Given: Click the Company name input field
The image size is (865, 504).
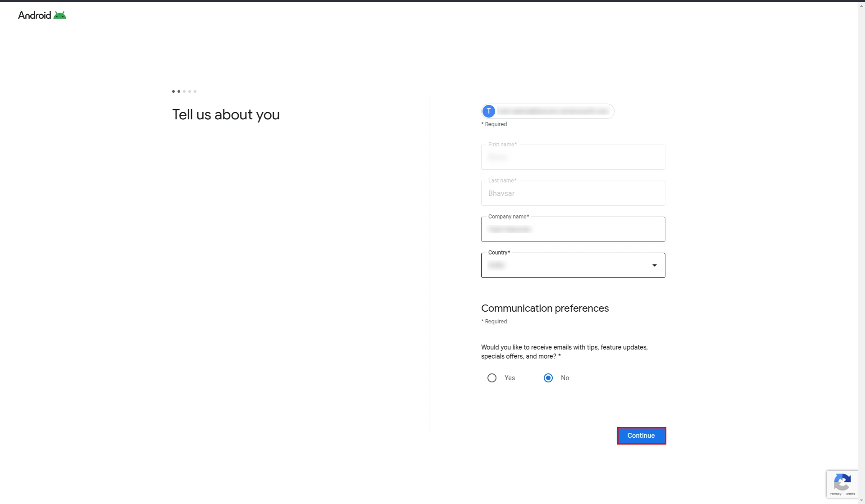Looking at the screenshot, I should (x=573, y=229).
